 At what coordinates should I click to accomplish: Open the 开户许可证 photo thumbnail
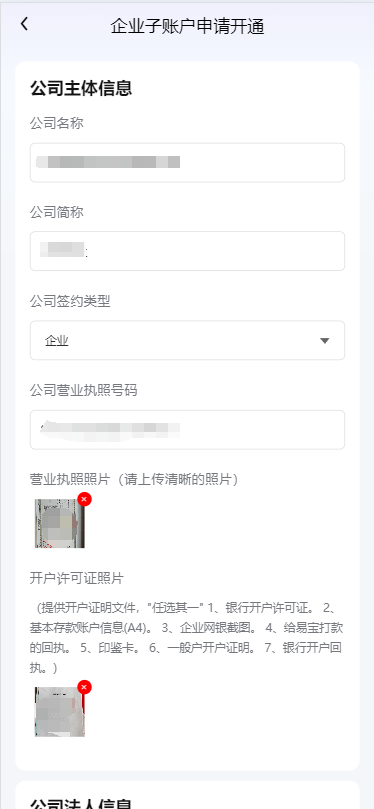pyautogui.click(x=59, y=711)
